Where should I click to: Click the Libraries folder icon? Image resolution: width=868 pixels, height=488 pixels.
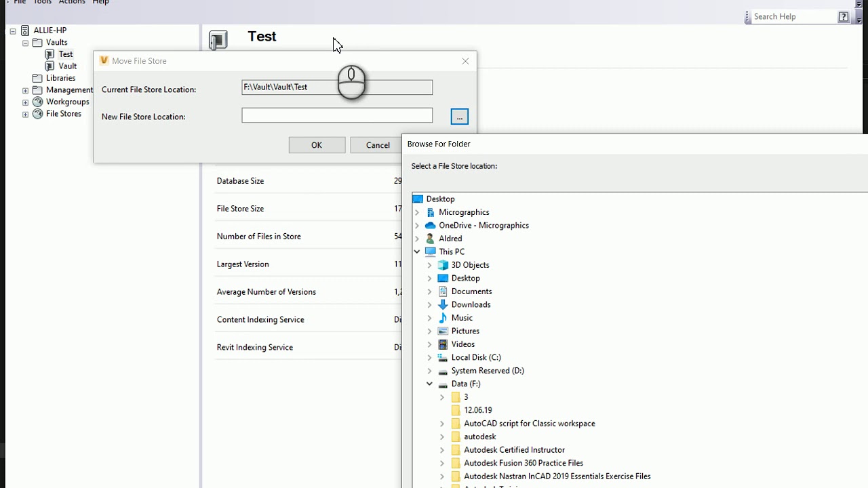point(38,78)
